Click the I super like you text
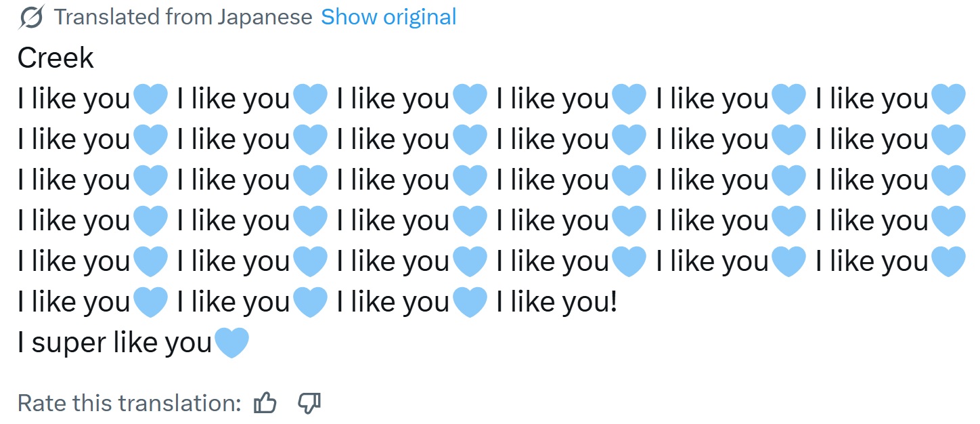980x424 pixels. 114,343
